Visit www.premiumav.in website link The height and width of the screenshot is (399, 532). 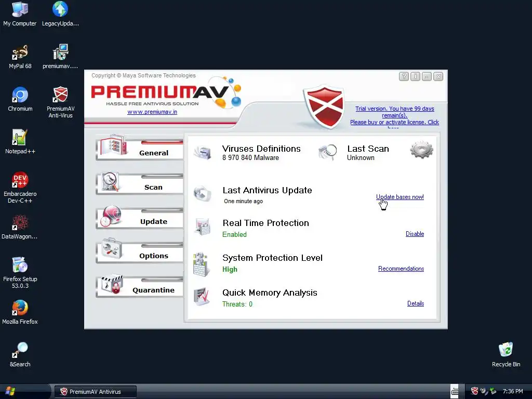click(x=152, y=112)
